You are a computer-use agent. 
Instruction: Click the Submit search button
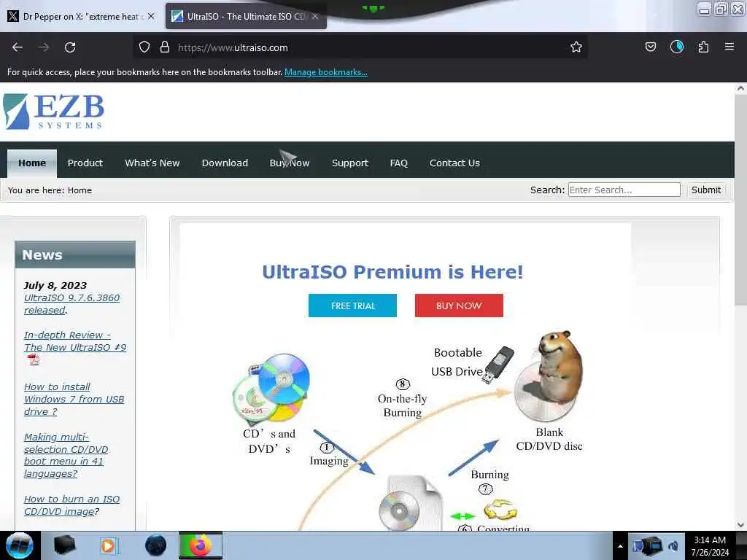705,190
